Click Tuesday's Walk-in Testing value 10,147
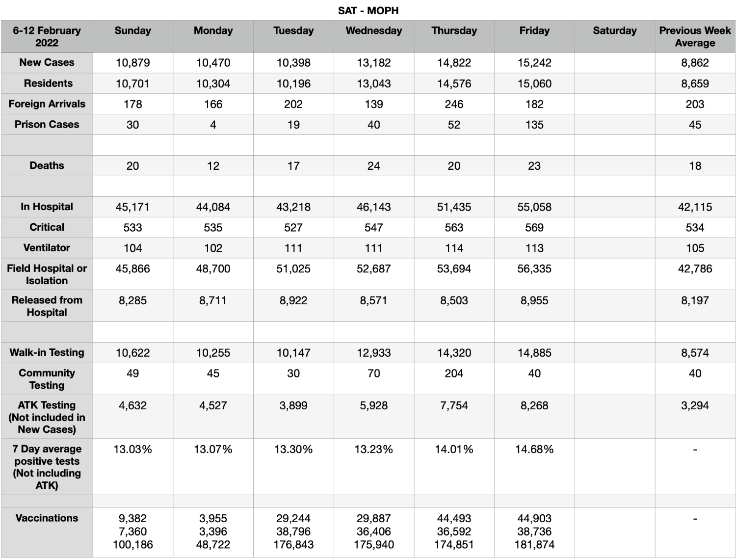The height and width of the screenshot is (560, 736). click(293, 353)
